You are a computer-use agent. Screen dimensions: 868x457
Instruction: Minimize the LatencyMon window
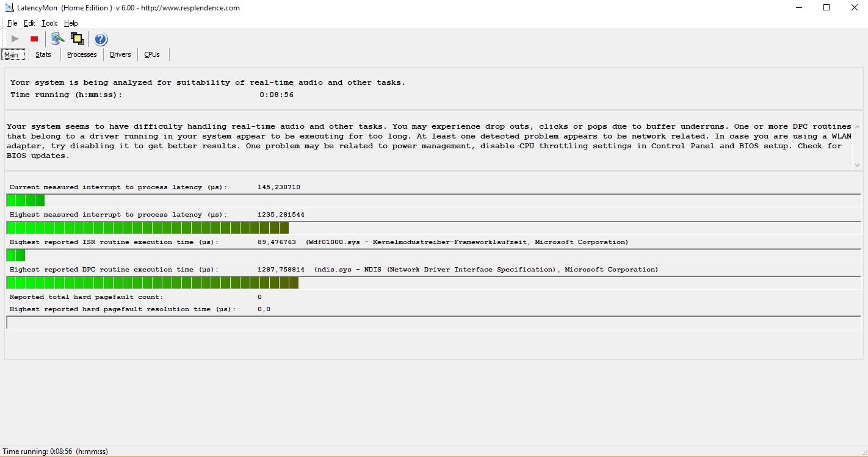[799, 8]
